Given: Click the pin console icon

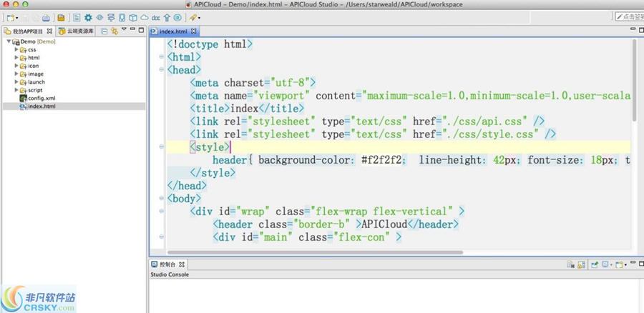Looking at the screenshot, I should tap(595, 264).
